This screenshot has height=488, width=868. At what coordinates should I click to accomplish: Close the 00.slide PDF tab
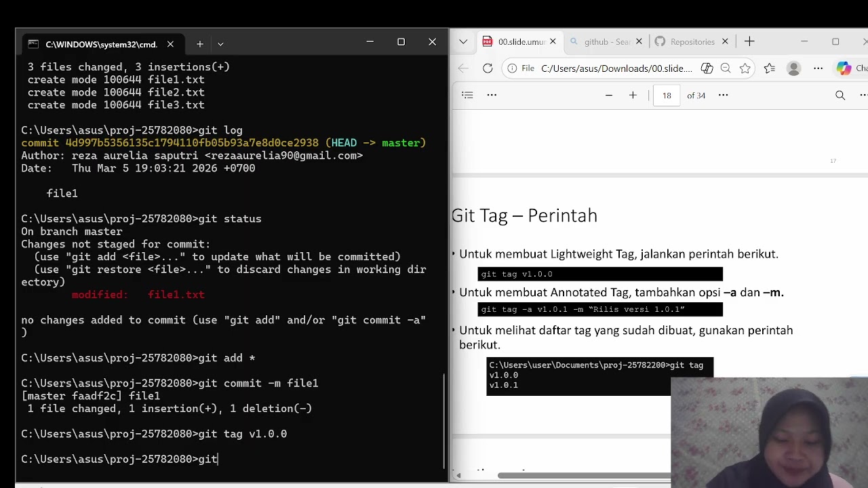pos(553,41)
